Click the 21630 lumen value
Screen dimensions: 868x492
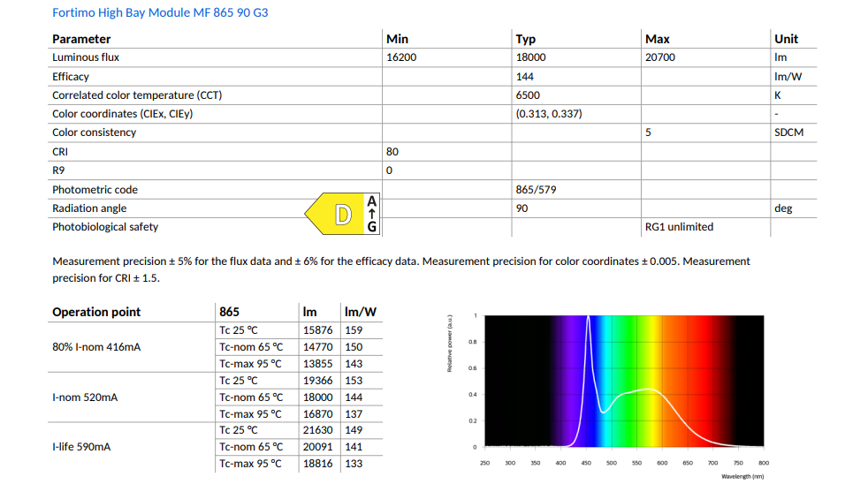point(317,430)
